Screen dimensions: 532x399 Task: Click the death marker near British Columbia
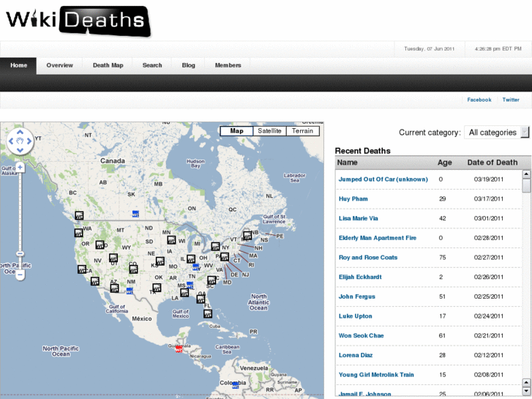(x=79, y=215)
